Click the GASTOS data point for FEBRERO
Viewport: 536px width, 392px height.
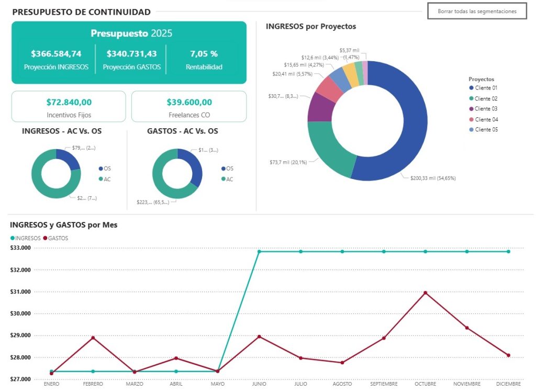point(93,338)
